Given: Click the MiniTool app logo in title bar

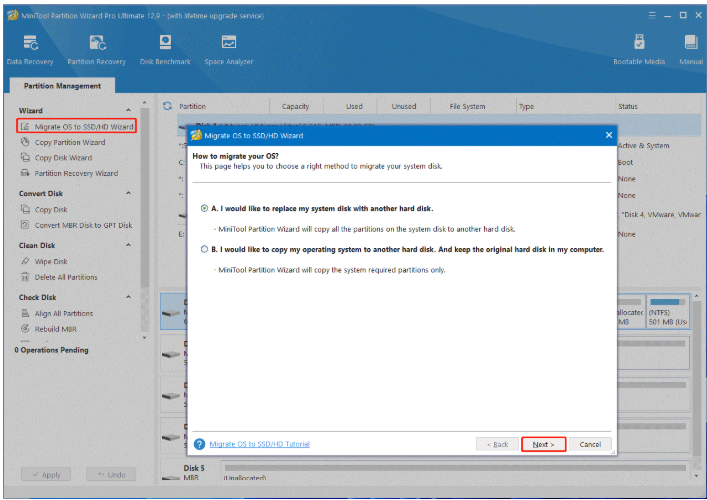Looking at the screenshot, I should 13,15.
